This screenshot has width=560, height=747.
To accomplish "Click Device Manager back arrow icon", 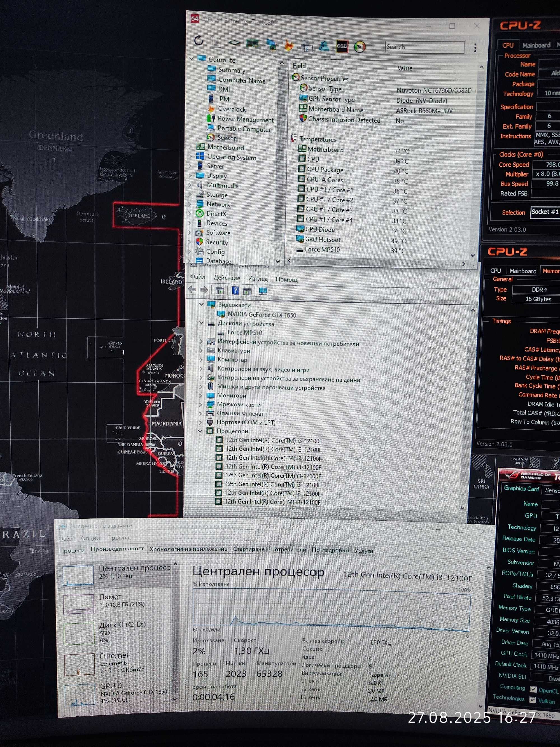I will click(x=192, y=289).
